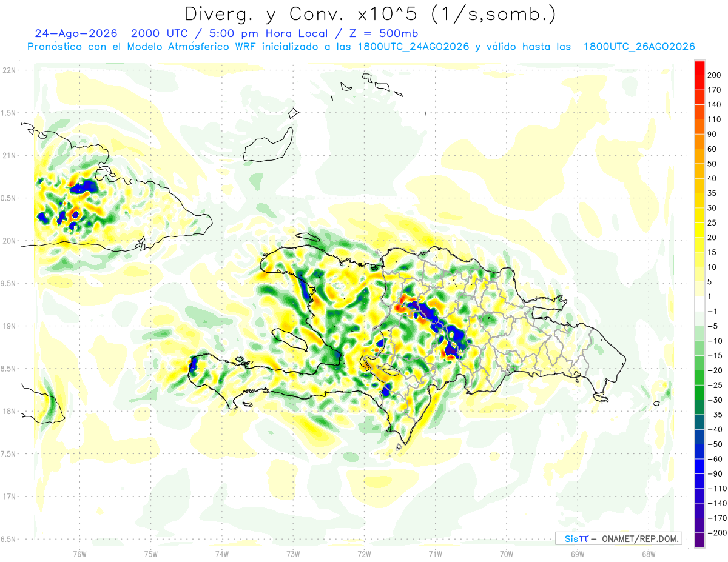Click the latitude label "19N"

(x=9, y=326)
